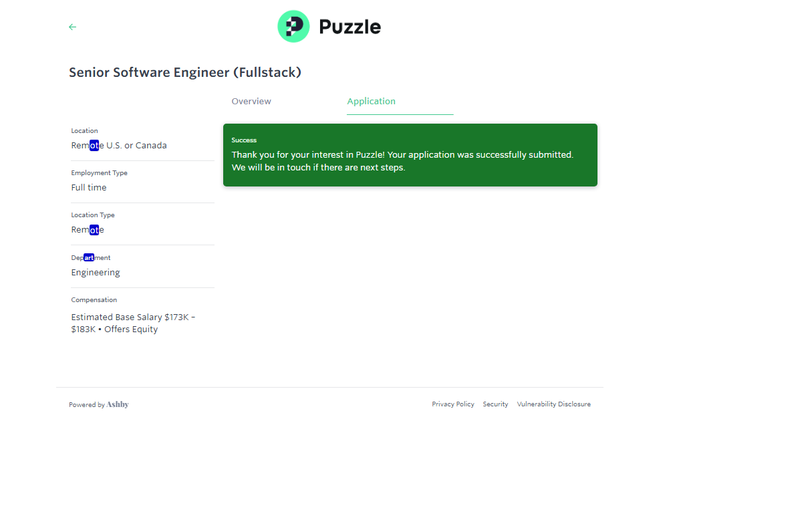
Task: Open the Privacy Policy link
Action: point(453,404)
